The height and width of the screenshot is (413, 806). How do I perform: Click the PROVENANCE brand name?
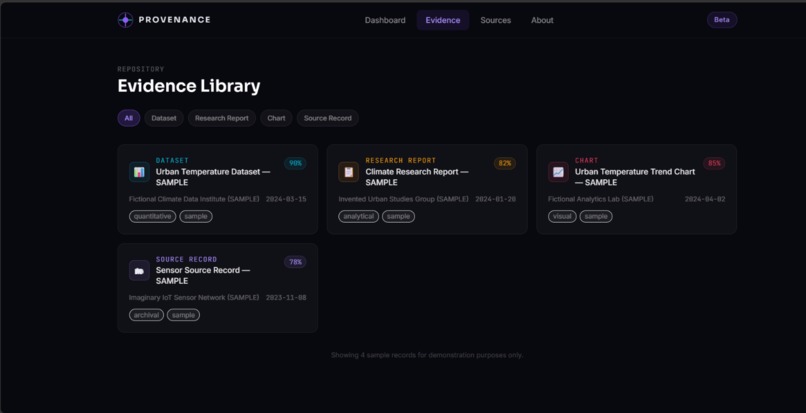tap(175, 20)
